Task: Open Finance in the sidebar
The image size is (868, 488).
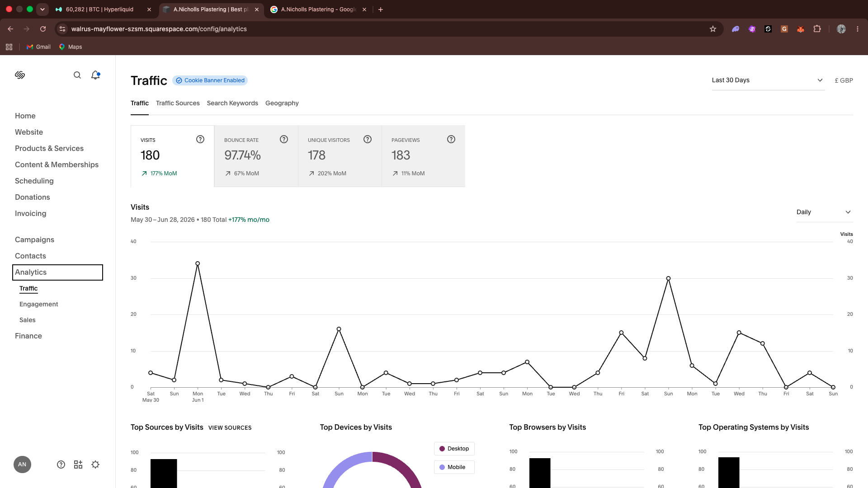Action: [28, 336]
